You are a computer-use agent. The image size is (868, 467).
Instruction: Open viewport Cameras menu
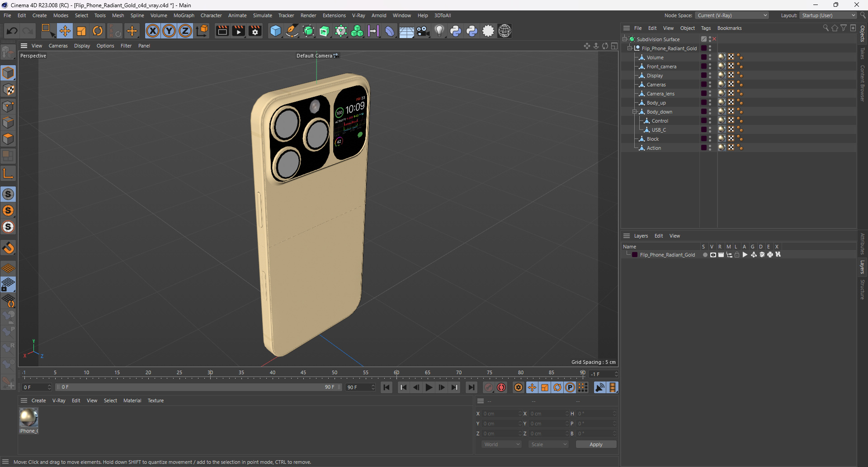coord(58,46)
